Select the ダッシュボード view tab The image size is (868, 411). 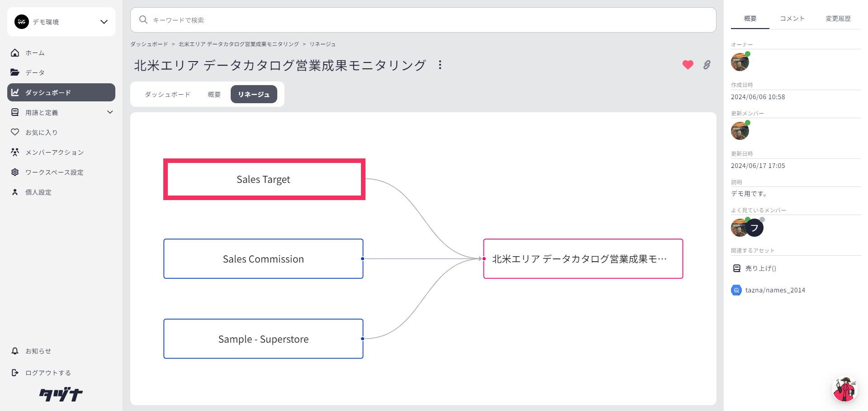click(167, 94)
